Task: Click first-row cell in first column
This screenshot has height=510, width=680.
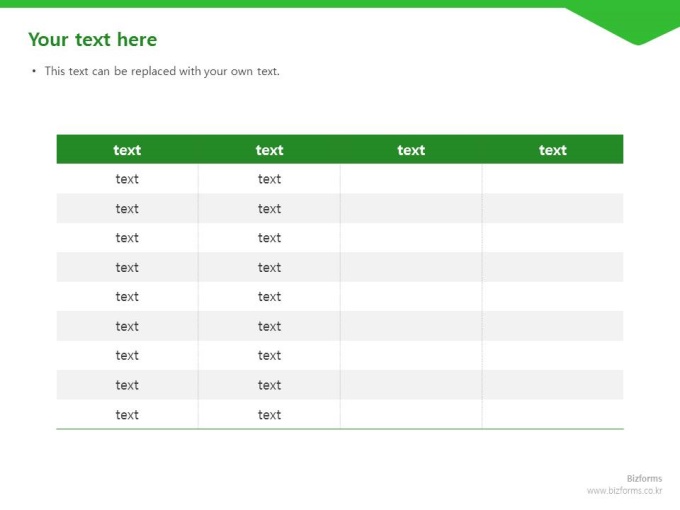Action: pyautogui.click(x=127, y=179)
